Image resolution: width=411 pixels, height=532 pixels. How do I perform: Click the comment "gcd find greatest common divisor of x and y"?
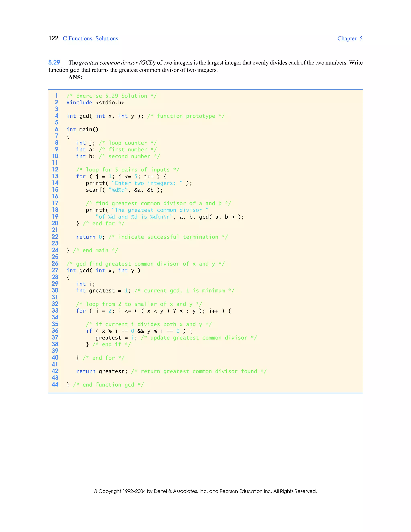[x=145, y=264]
